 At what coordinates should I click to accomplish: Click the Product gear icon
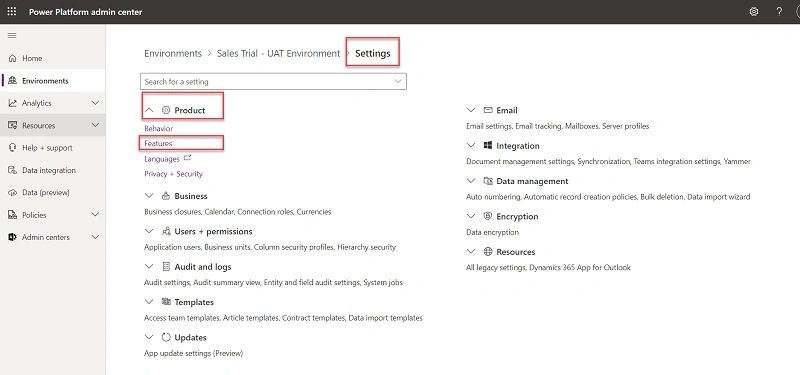tap(166, 110)
